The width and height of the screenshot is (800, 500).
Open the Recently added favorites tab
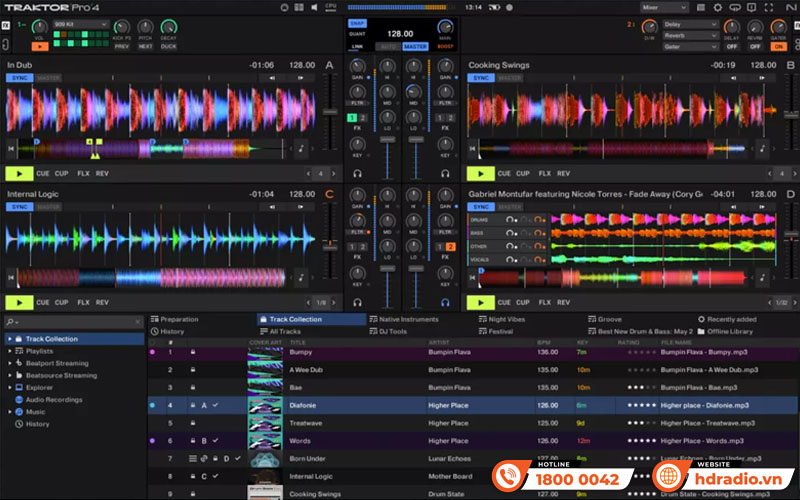pyautogui.click(x=727, y=319)
